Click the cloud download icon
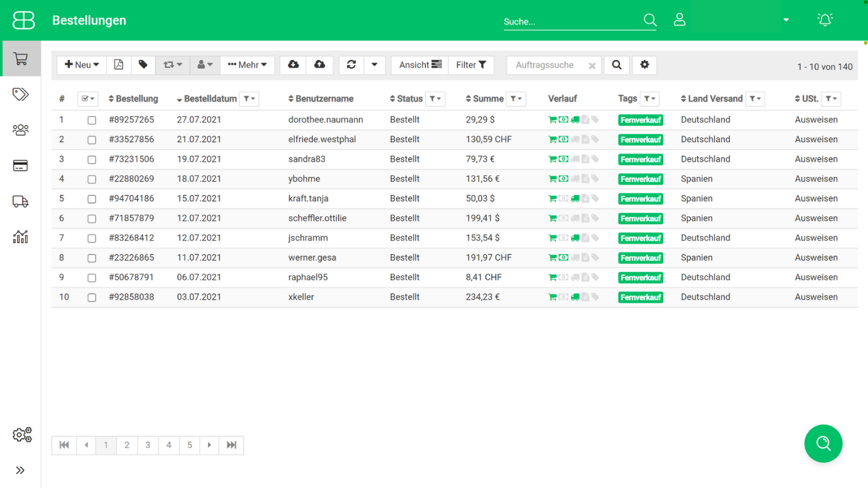868x488 pixels. click(293, 65)
